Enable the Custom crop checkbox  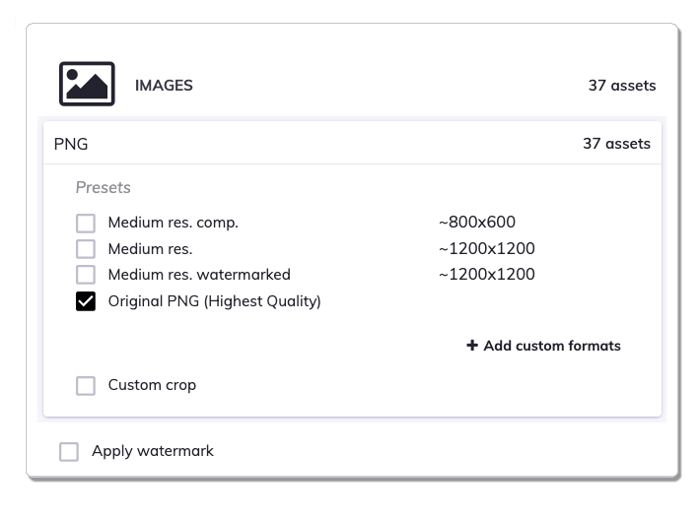pos(85,386)
